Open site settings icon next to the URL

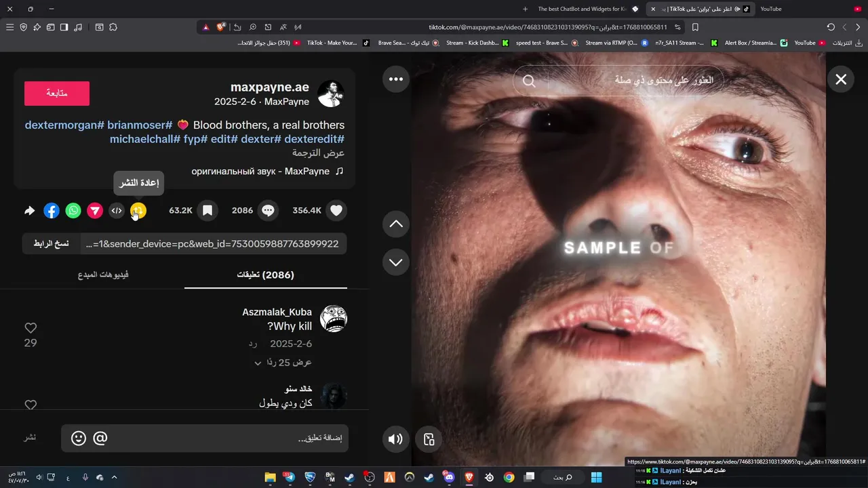click(x=677, y=27)
